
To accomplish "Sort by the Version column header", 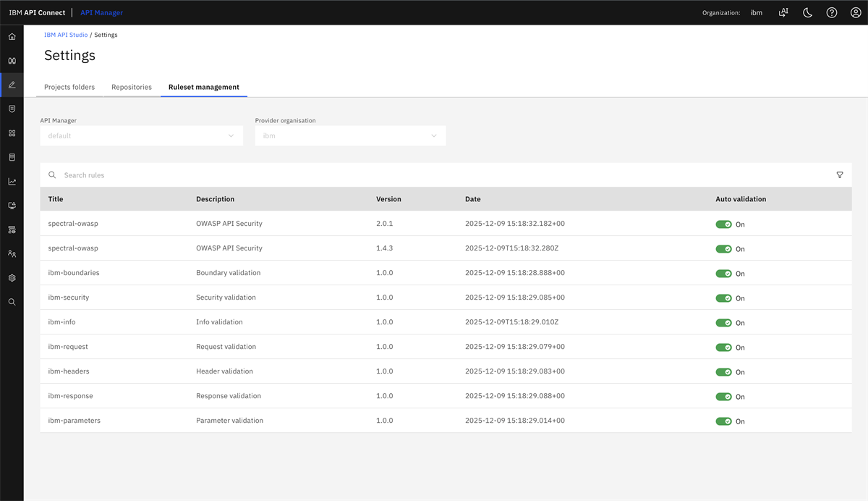I will click(388, 199).
